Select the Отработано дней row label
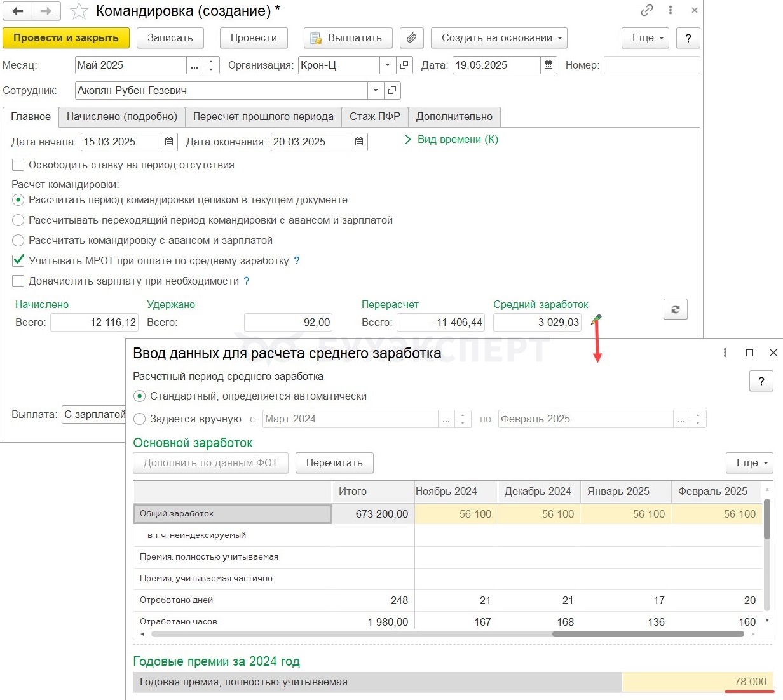 tap(233, 600)
